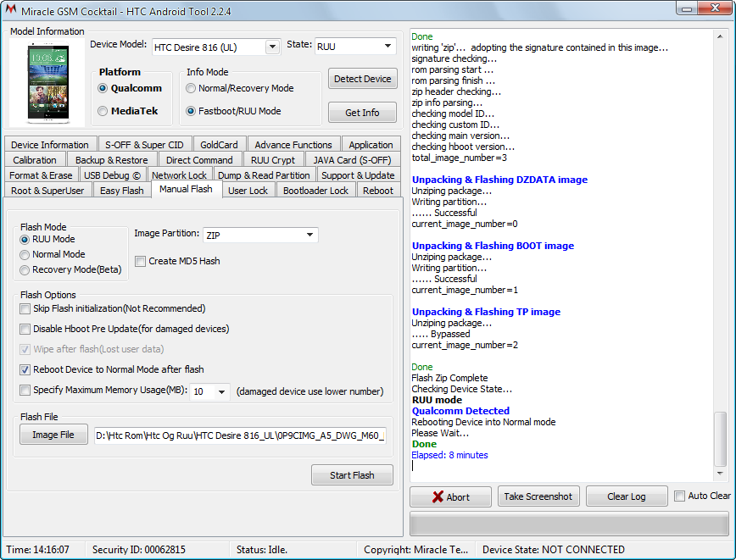736x560 pixels.
Task: Select the Qualcomm platform radio button
Action: (103, 88)
